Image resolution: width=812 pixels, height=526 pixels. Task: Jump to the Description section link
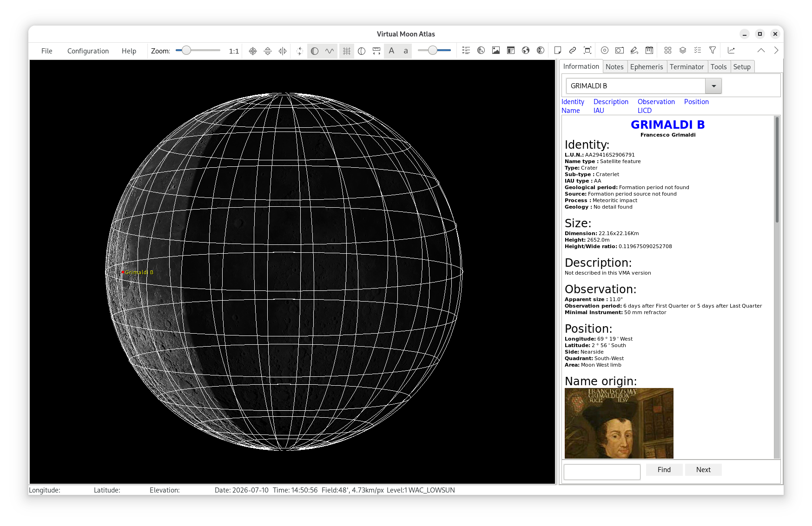click(611, 102)
